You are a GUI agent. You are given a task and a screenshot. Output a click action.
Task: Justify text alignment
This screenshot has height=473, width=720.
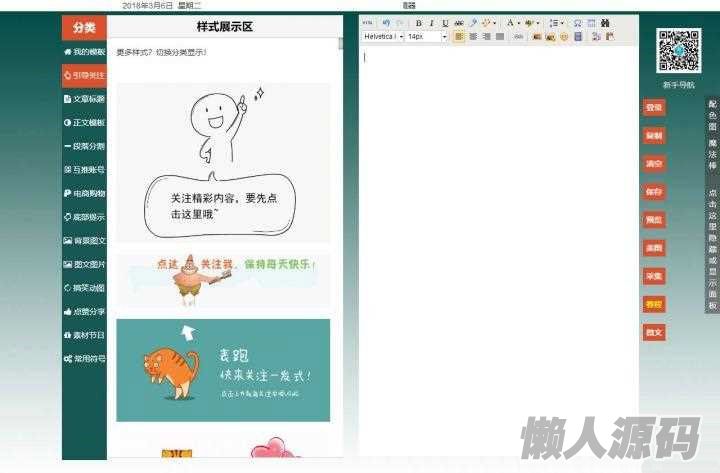point(500,36)
